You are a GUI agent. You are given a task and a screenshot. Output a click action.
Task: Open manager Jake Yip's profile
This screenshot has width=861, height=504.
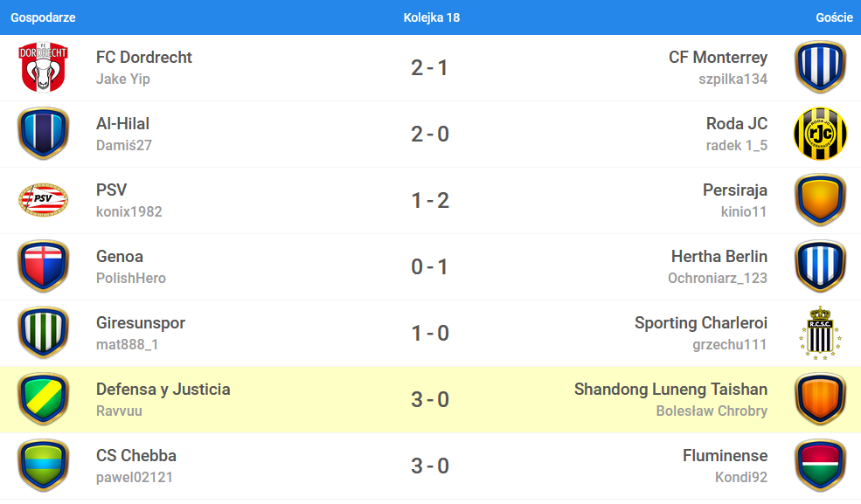click(x=123, y=79)
